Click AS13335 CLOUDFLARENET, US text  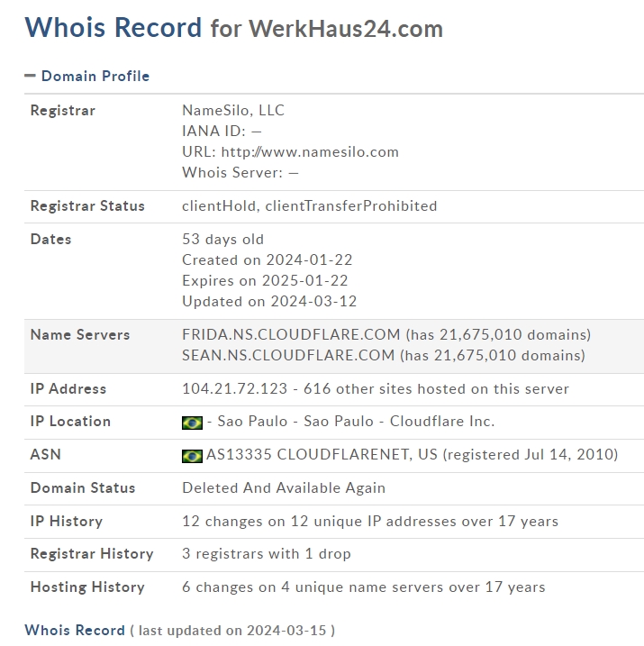(322, 454)
